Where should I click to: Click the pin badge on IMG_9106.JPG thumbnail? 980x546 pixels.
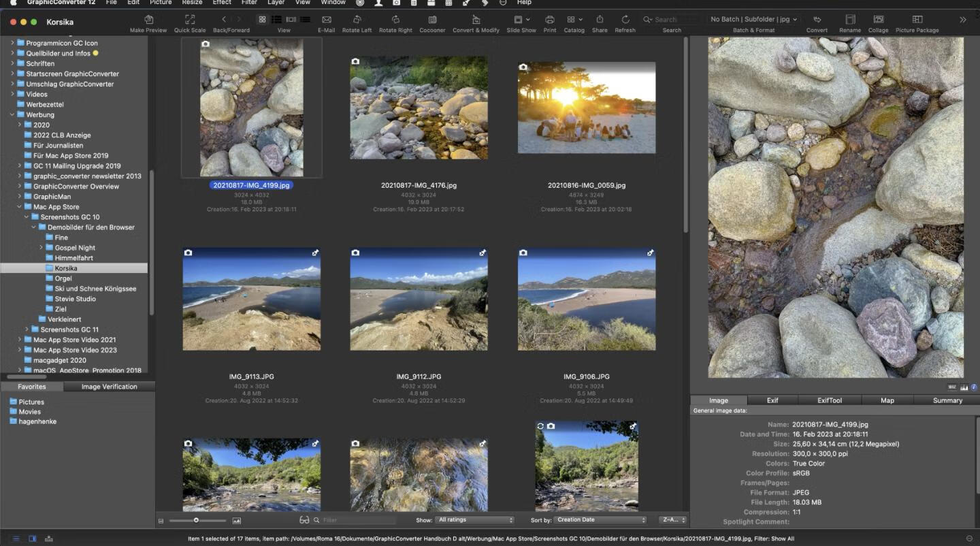[650, 253]
